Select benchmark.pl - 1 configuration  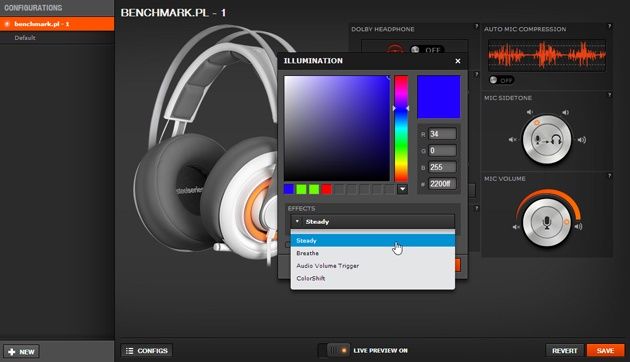point(57,24)
